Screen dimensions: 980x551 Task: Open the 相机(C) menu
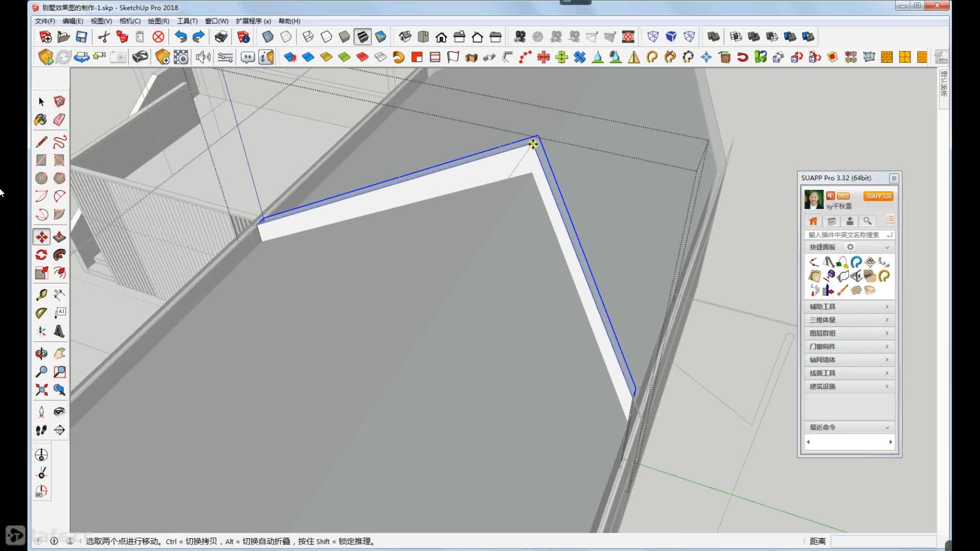coord(130,21)
